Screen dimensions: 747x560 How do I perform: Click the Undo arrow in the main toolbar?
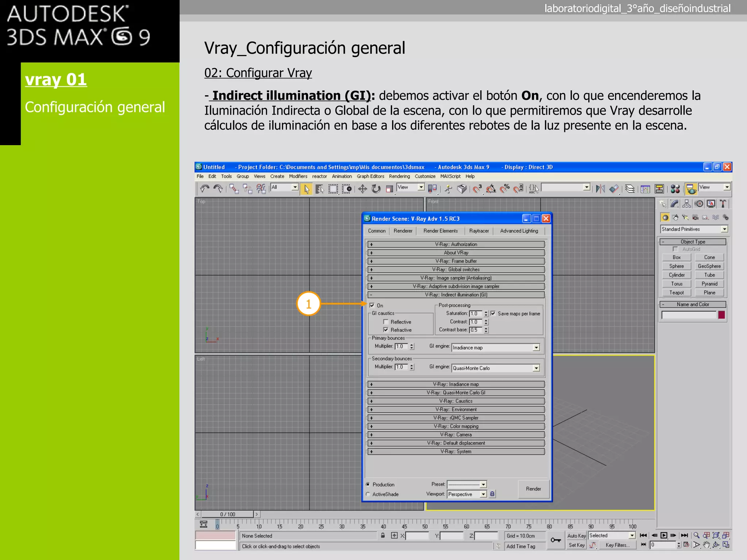point(205,188)
